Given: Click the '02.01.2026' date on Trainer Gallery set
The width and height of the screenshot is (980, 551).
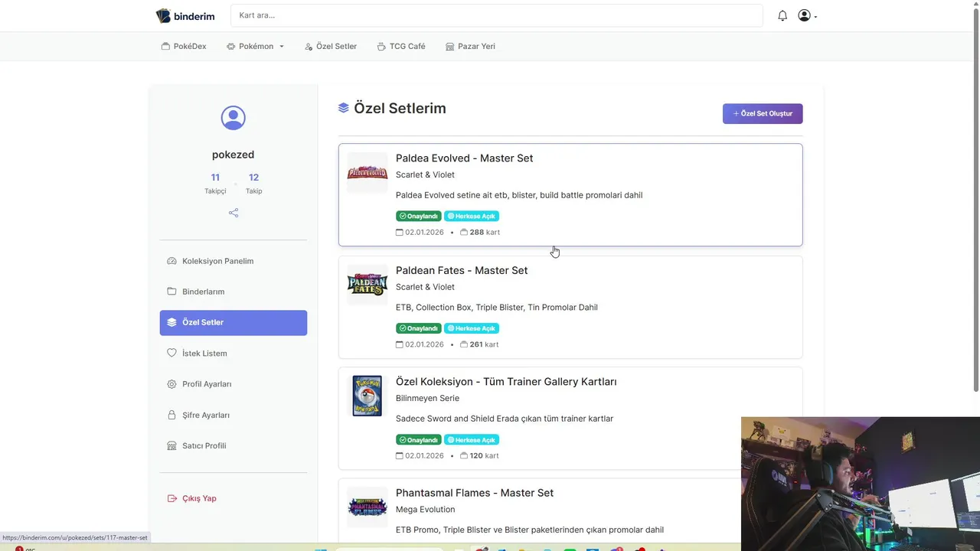Looking at the screenshot, I should point(424,455).
